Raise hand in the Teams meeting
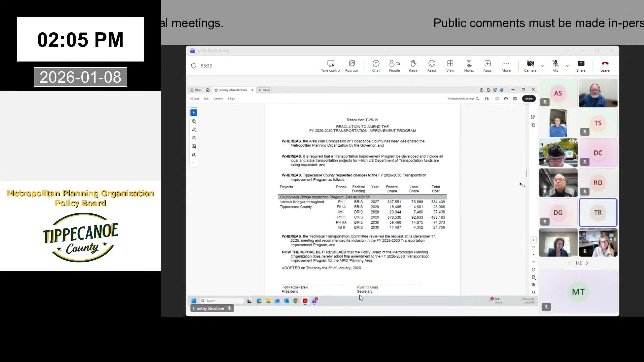Viewport: 644px width, 362px height. click(413, 66)
